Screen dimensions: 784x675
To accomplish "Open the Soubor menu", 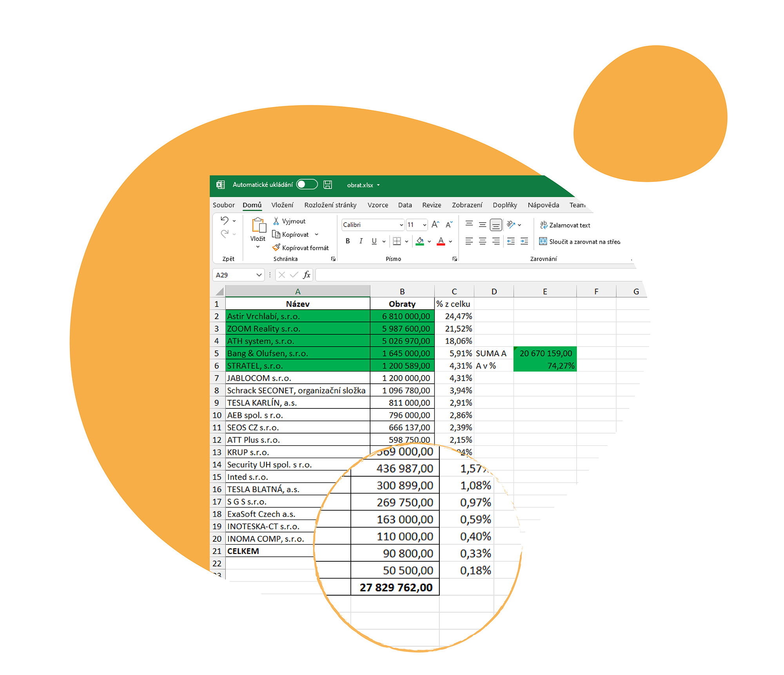I will point(223,205).
